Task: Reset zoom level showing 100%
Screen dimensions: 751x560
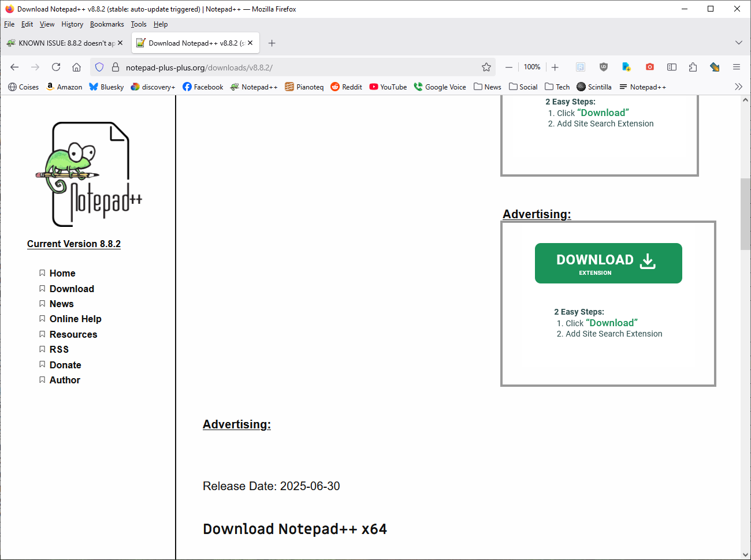Action: coord(532,67)
